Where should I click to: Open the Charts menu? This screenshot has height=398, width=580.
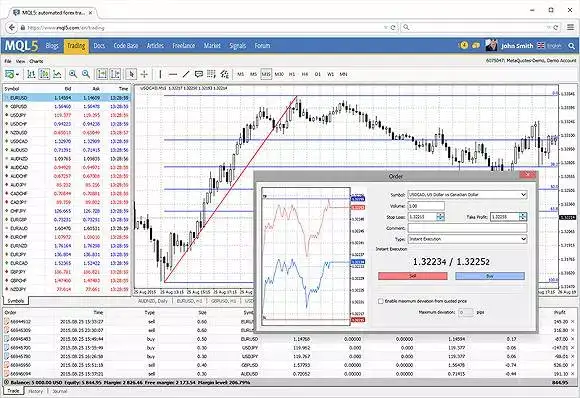36,61
